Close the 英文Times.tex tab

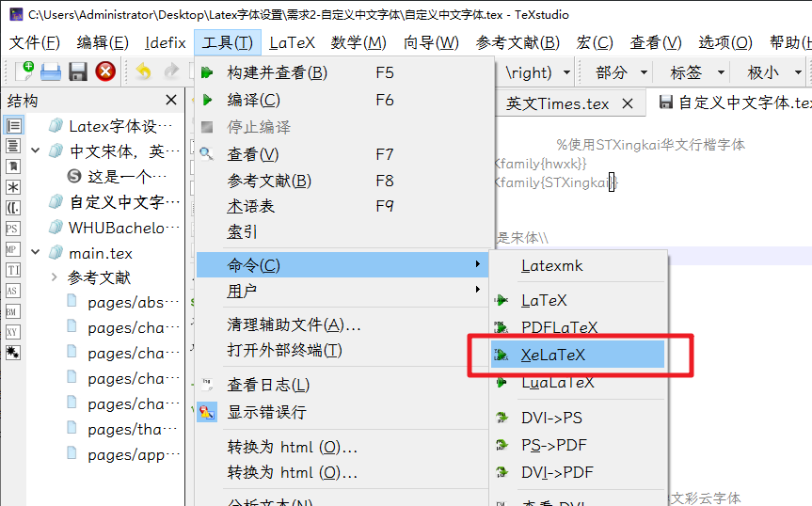tap(628, 104)
